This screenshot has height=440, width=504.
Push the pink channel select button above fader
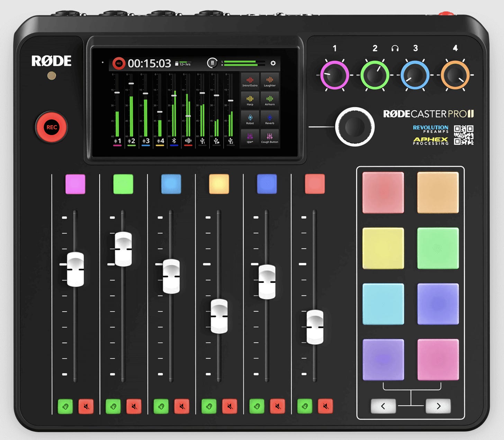pos(75,184)
